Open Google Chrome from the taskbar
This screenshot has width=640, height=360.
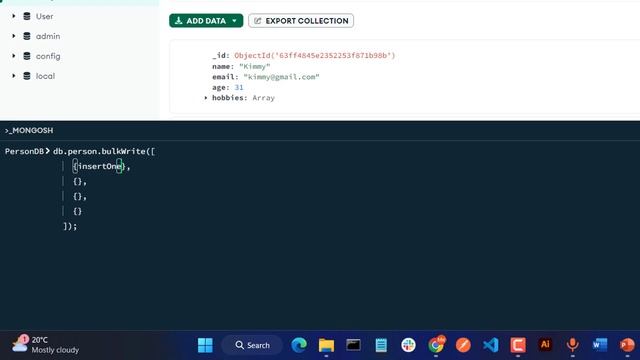436,345
